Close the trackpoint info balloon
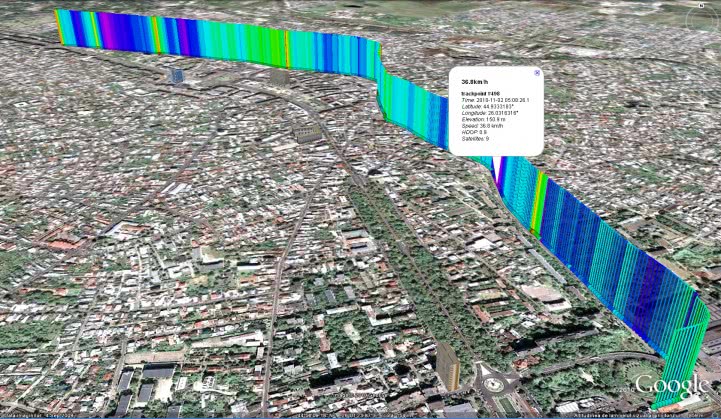Image resolution: width=721 pixels, height=419 pixels. click(537, 72)
